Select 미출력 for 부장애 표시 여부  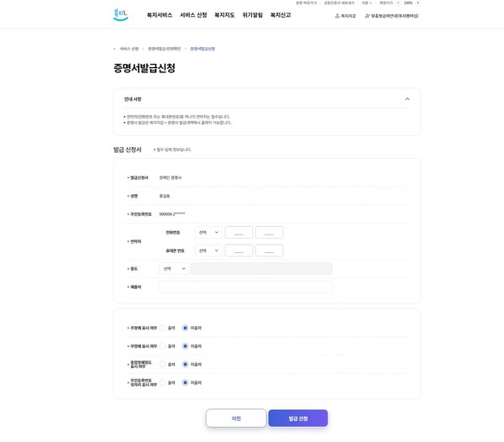186,346
